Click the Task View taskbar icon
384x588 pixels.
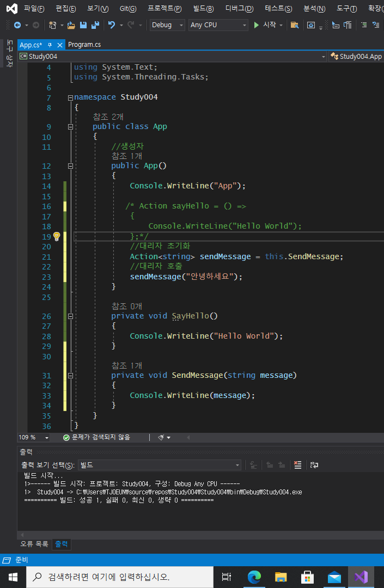[227, 577]
